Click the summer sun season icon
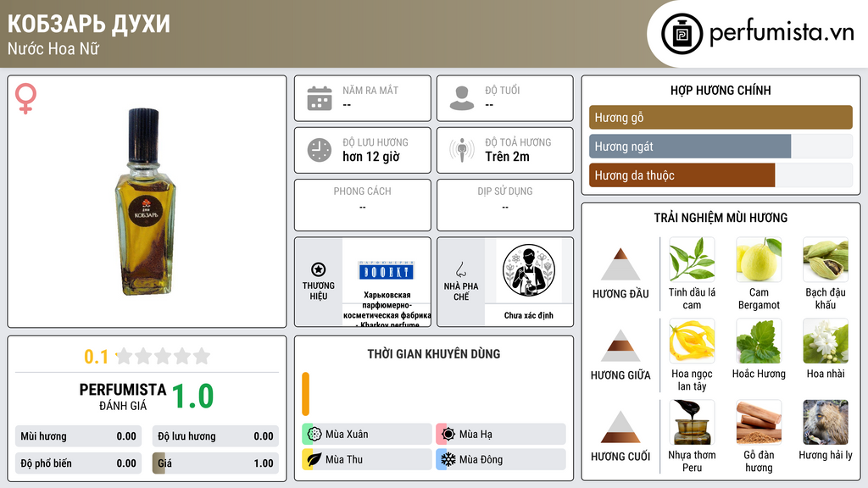This screenshot has width=868, height=488. (x=448, y=435)
